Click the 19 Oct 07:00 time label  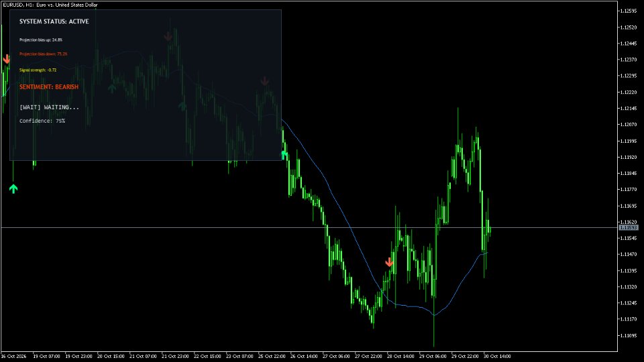click(46, 356)
